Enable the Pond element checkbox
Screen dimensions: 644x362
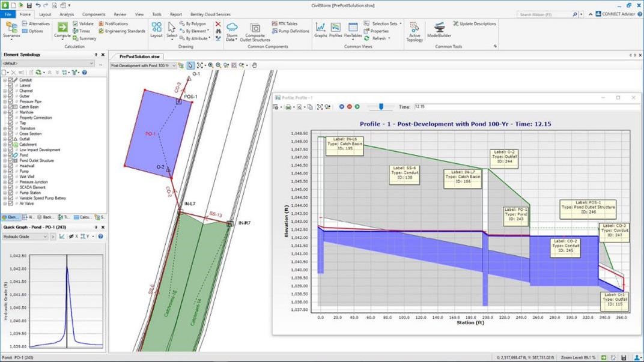[x=10, y=154]
